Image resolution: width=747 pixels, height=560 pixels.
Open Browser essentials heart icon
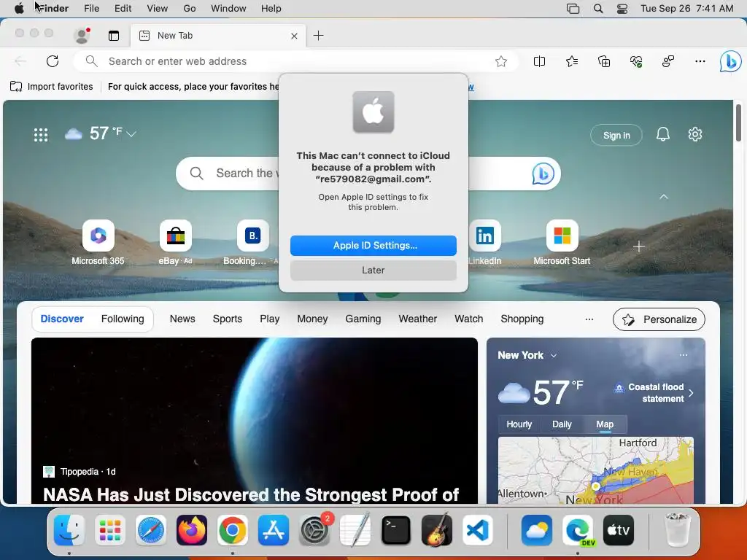pyautogui.click(x=636, y=61)
